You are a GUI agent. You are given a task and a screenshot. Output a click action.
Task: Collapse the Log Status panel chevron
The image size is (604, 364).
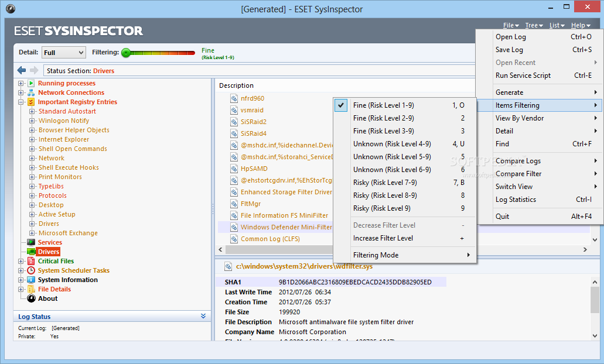(203, 316)
